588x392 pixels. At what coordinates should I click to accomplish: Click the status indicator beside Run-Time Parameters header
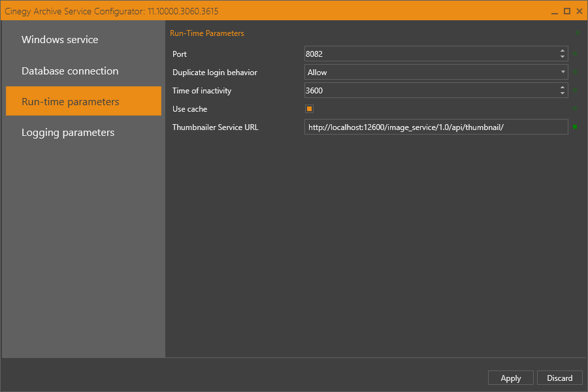pos(578,33)
